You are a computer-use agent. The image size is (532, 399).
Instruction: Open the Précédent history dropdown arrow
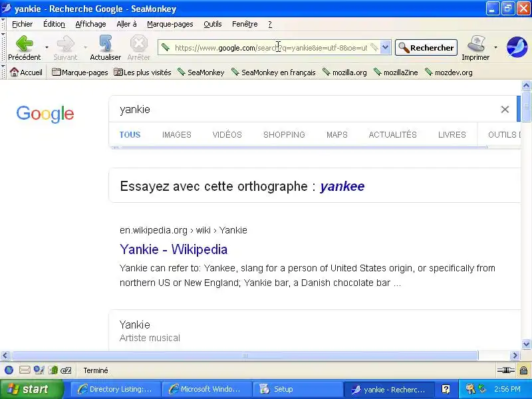47,47
